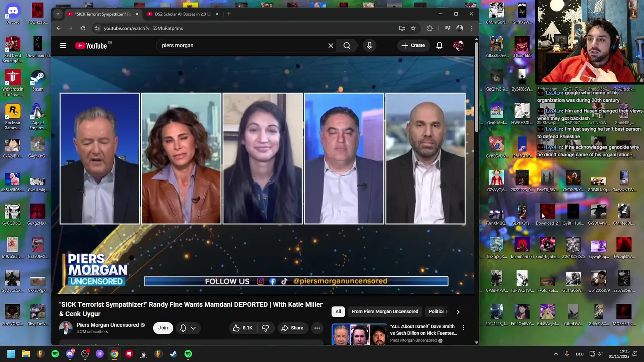Select the Age of Empires desktop shortcut
This screenshot has height=362, width=644.
(38, 117)
